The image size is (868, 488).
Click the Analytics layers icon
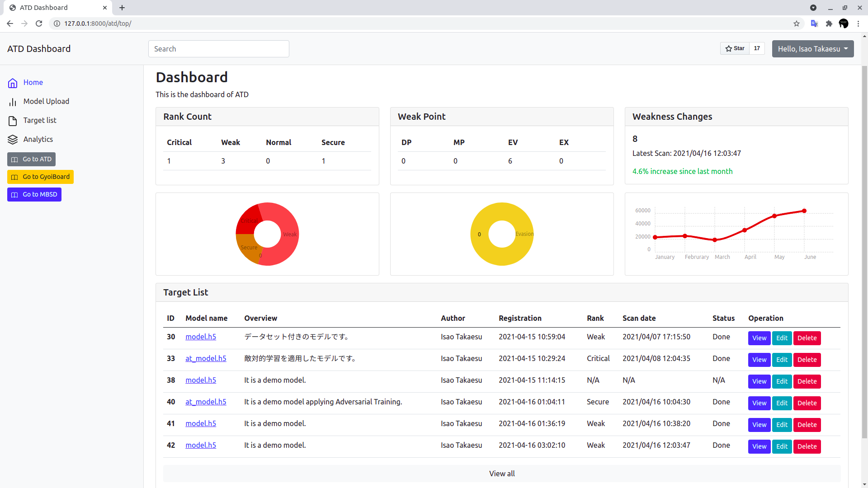click(13, 140)
